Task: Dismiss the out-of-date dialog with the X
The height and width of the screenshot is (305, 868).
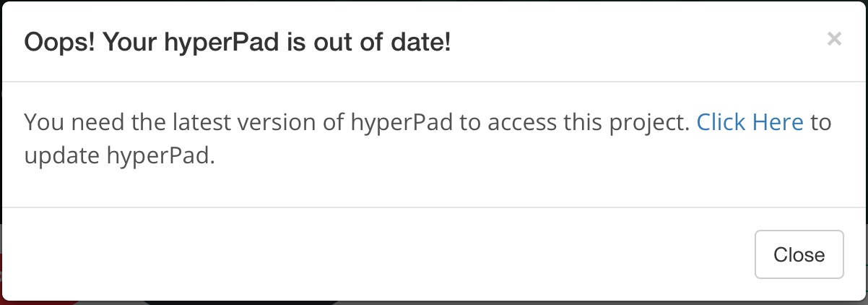Action: click(834, 39)
